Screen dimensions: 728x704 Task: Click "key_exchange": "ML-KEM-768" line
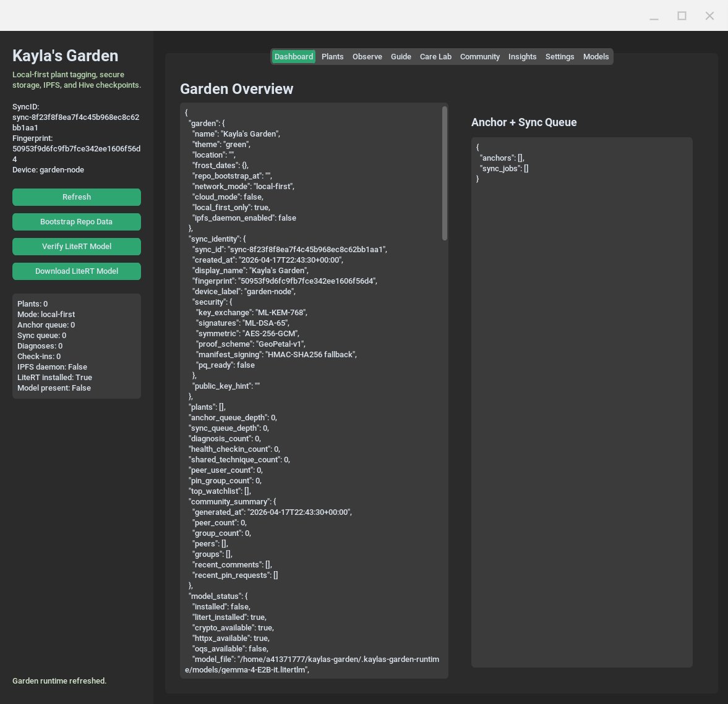point(252,312)
